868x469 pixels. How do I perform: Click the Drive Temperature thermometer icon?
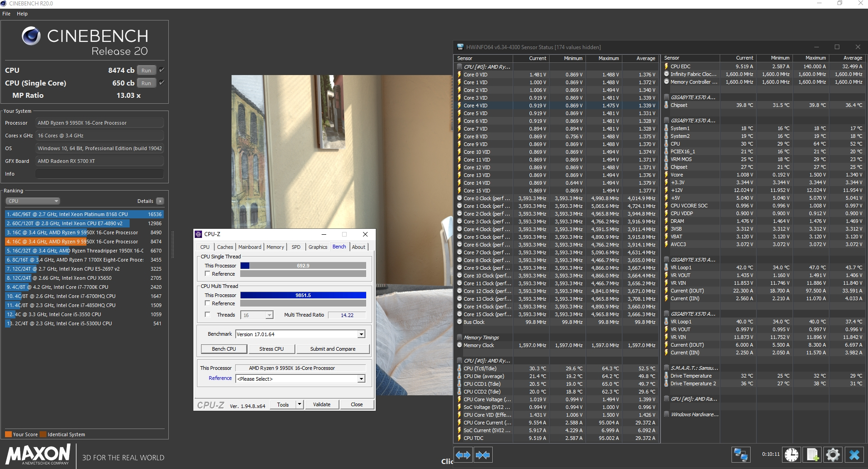coord(666,376)
